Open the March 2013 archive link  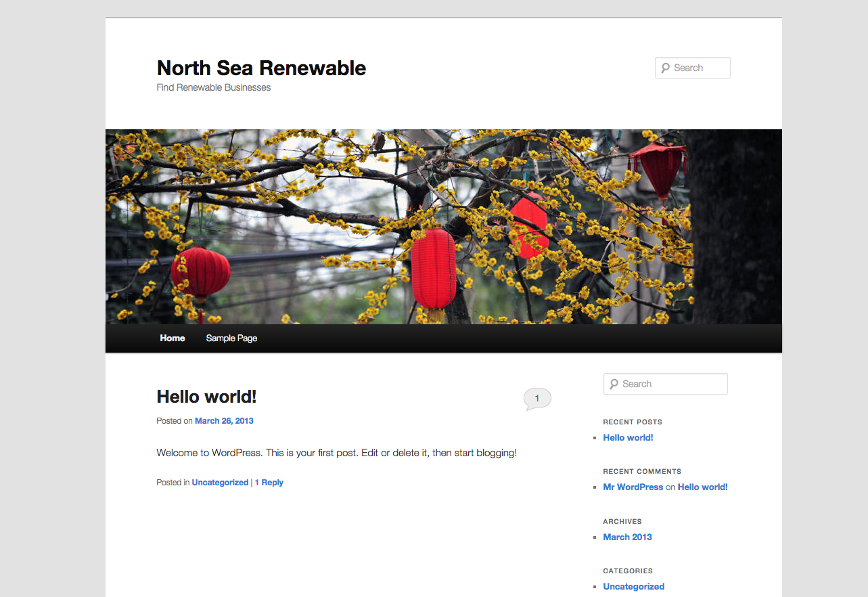point(627,537)
